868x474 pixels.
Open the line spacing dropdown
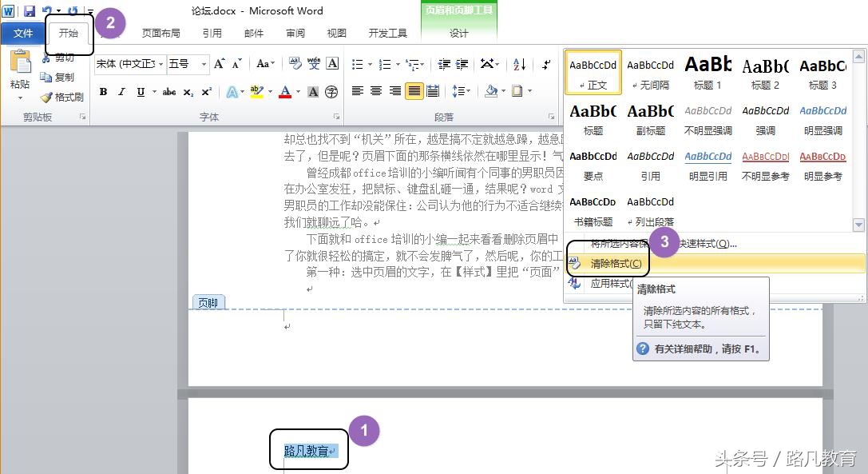(x=461, y=90)
